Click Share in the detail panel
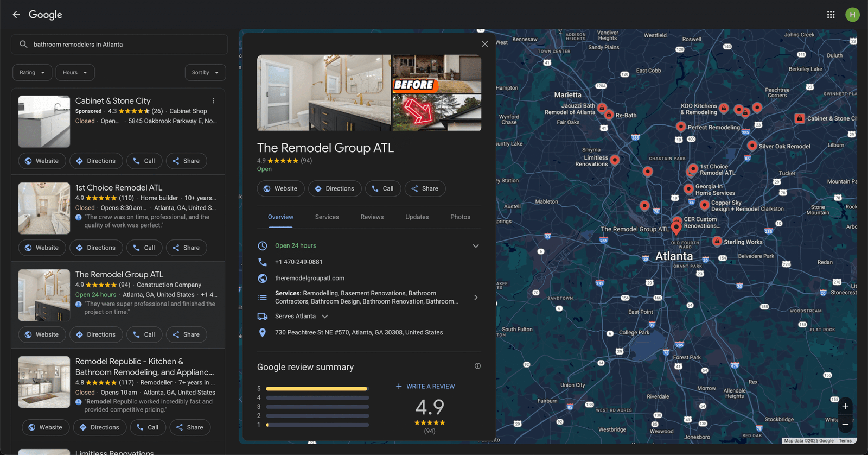This screenshot has height=455, width=868. (x=425, y=188)
